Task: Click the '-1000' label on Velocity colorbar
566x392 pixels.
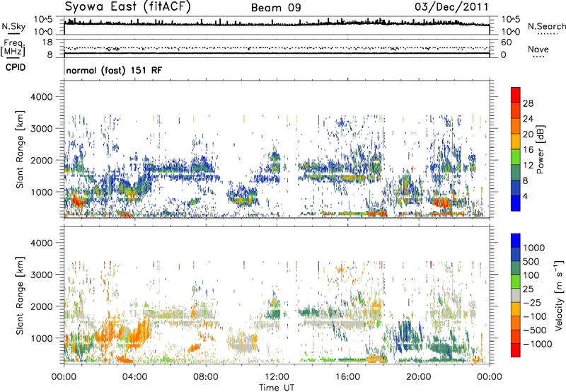Action: [538, 344]
